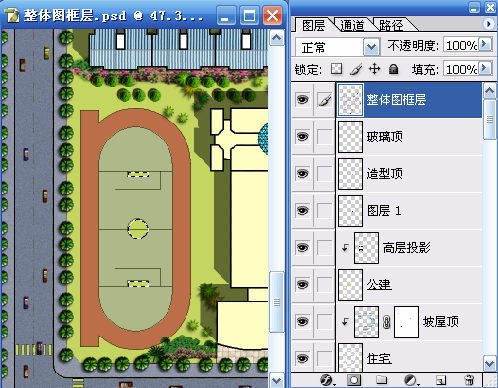Switch to the 路径 tab

[x=391, y=25]
